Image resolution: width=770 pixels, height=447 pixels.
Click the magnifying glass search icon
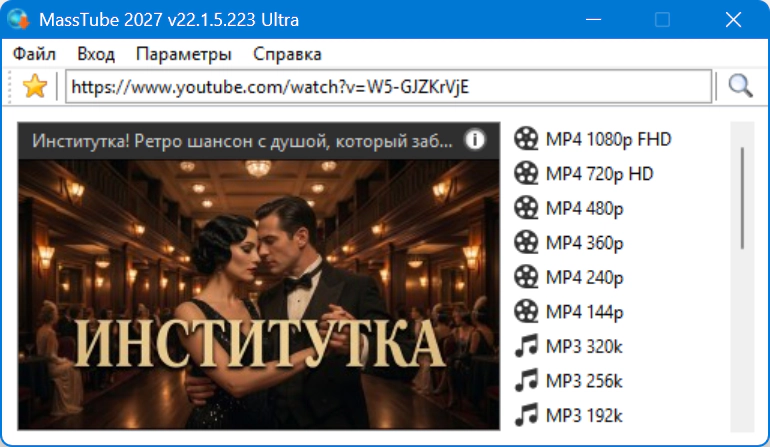(740, 86)
